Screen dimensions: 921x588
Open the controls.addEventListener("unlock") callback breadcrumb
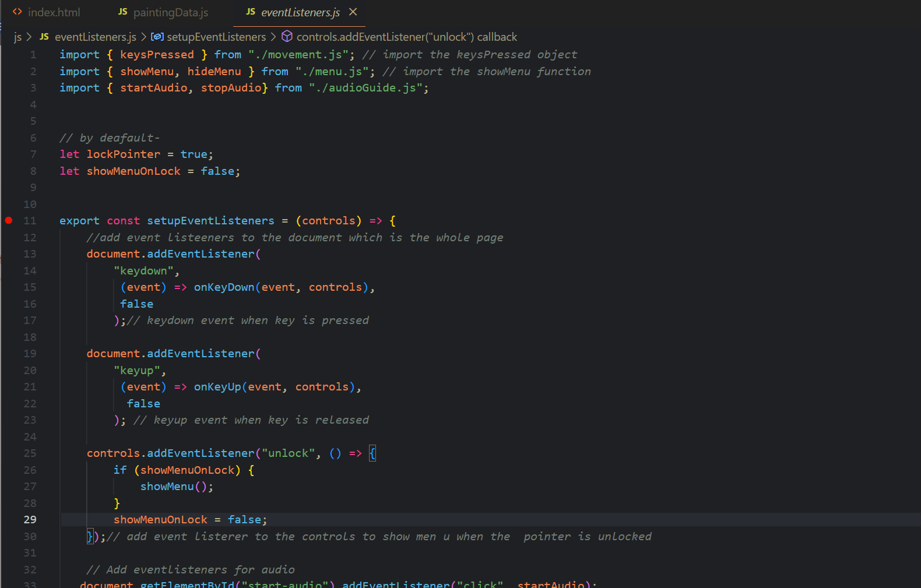pos(406,37)
